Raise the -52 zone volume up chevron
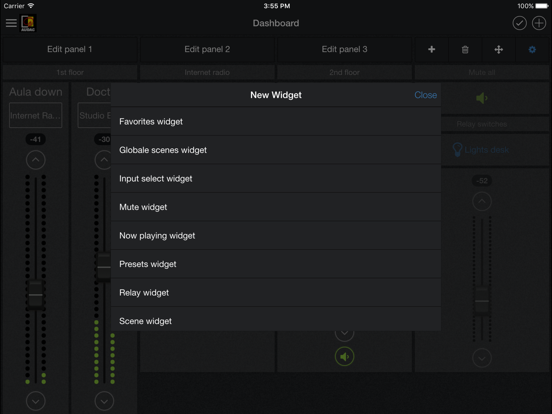 tap(482, 201)
